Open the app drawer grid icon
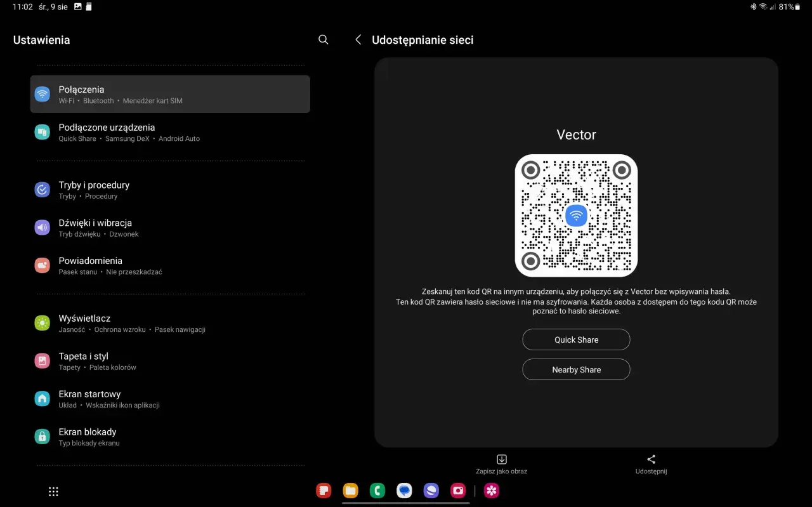812x507 pixels. tap(53, 491)
